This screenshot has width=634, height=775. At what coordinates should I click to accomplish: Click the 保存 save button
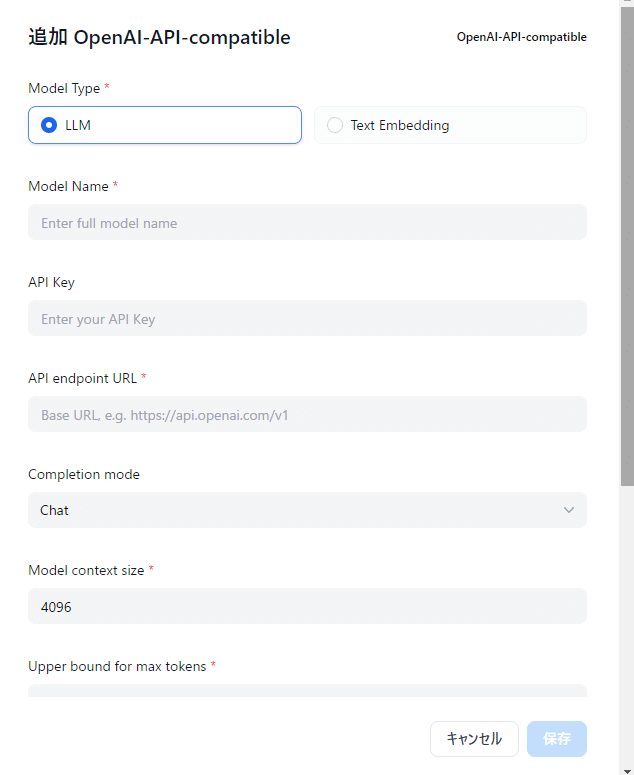click(x=556, y=739)
